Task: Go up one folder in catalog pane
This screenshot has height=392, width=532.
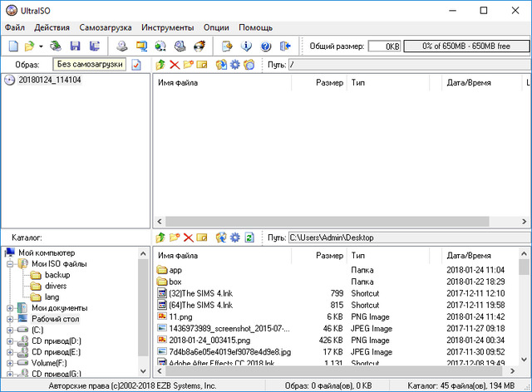Action: pyautogui.click(x=160, y=238)
